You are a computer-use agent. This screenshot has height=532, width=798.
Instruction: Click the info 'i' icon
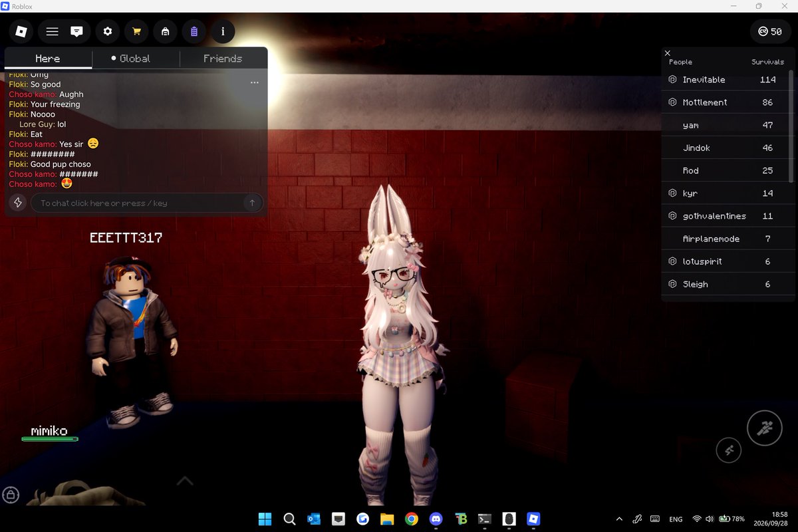click(223, 31)
